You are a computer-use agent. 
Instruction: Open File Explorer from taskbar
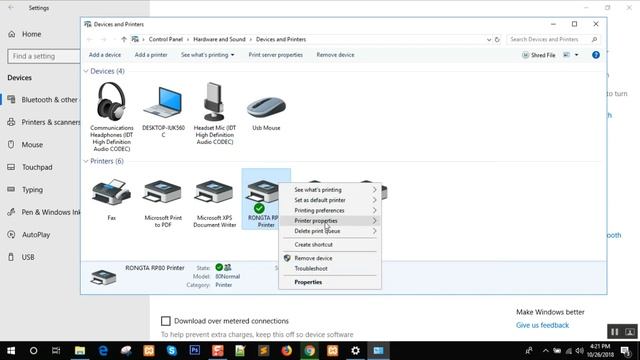coord(80,351)
